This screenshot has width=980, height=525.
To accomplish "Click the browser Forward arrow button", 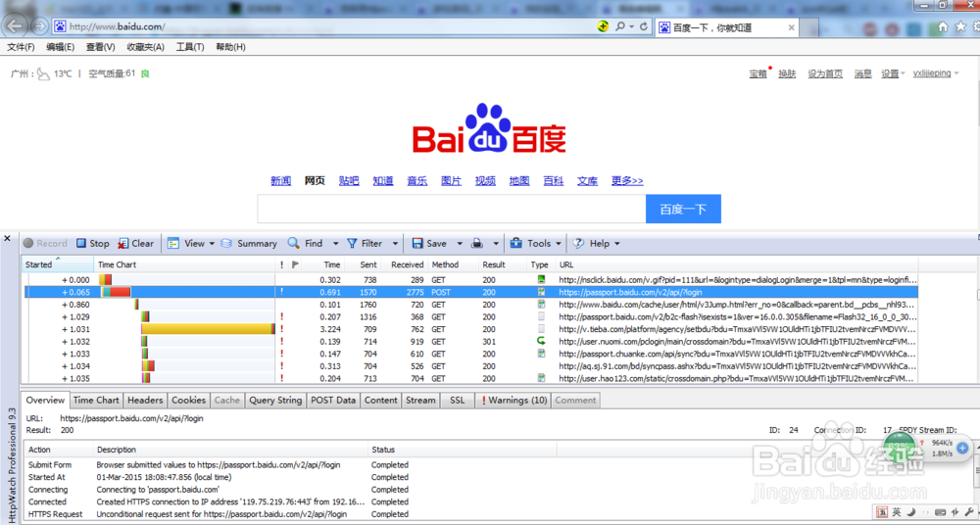I will click(x=39, y=26).
